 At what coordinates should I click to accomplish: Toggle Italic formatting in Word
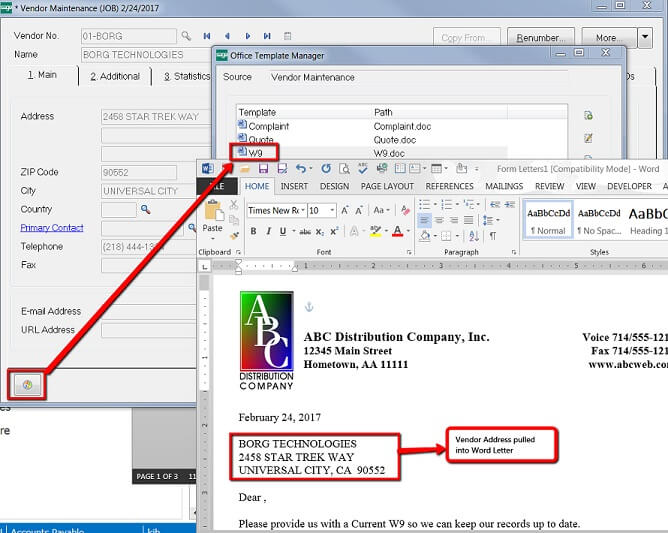(268, 231)
